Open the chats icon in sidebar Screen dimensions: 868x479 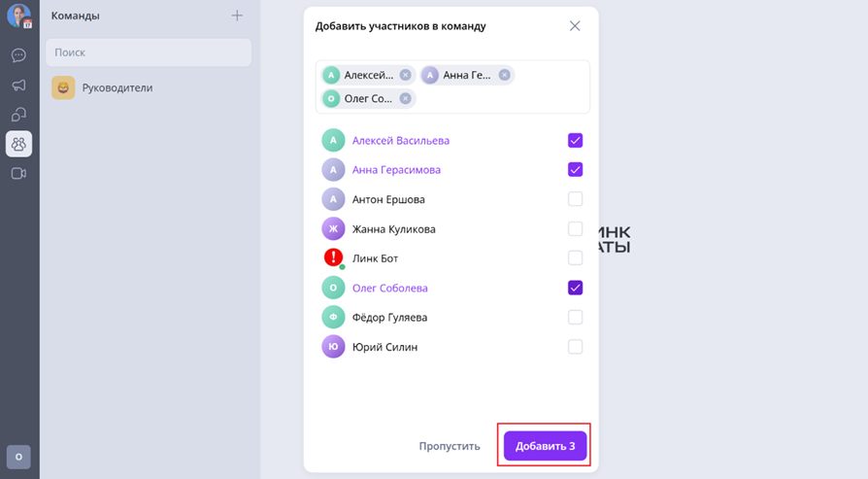[x=18, y=54]
